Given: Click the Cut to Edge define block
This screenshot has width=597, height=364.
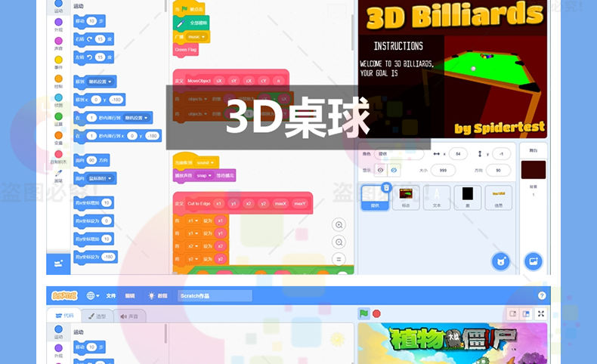Looking at the screenshot, I should (243, 202).
